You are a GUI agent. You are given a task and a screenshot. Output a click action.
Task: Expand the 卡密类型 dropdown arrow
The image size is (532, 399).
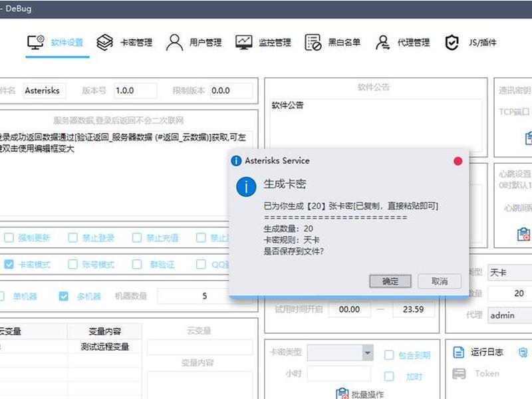coord(368,352)
